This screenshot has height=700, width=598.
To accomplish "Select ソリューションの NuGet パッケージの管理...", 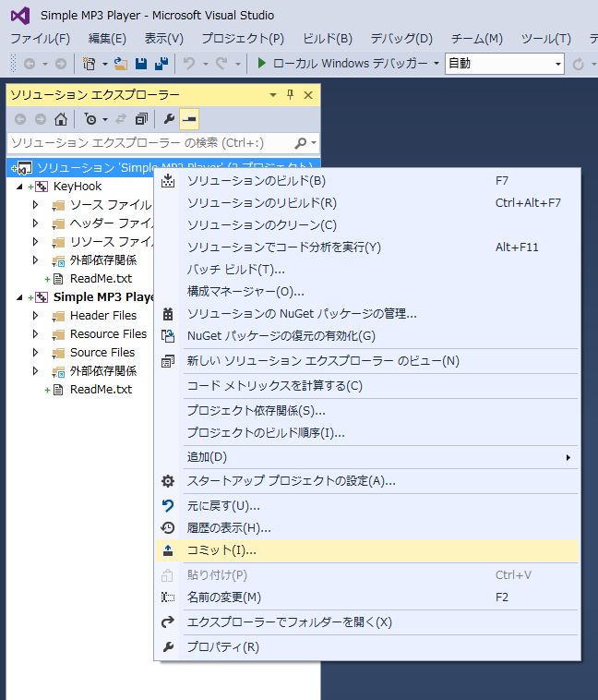I will tap(367, 314).
